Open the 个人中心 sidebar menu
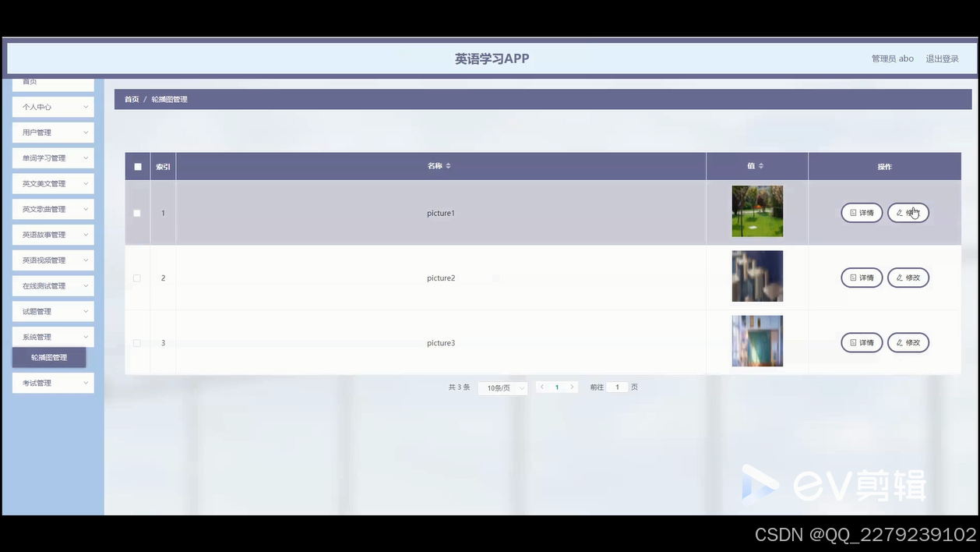 tap(52, 107)
